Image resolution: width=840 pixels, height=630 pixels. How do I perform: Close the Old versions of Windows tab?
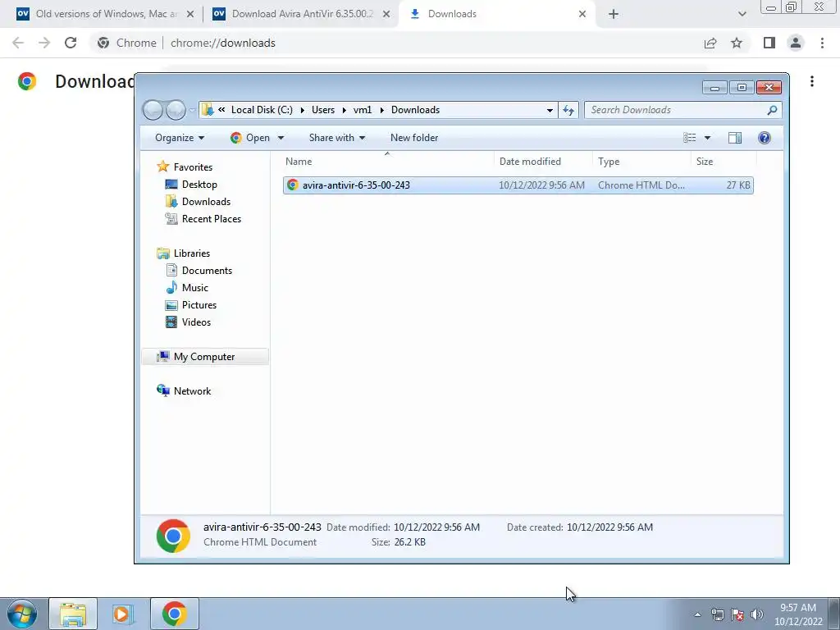(190, 14)
